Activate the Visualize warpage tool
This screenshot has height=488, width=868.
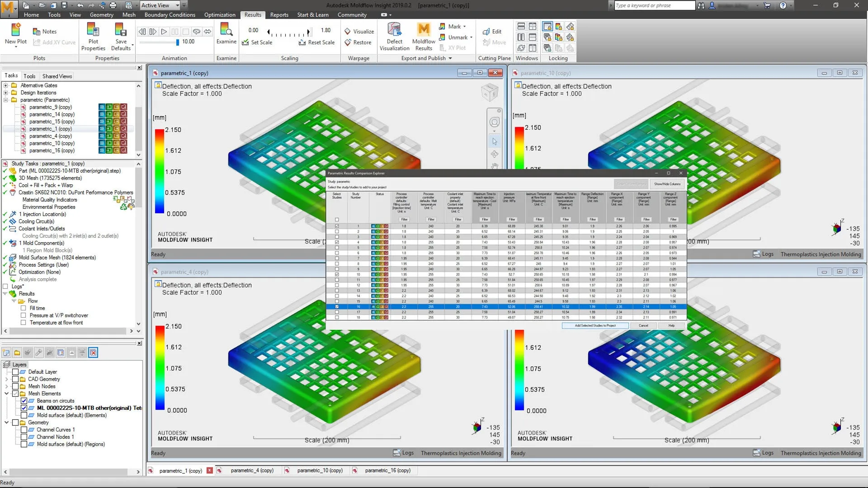[359, 31]
